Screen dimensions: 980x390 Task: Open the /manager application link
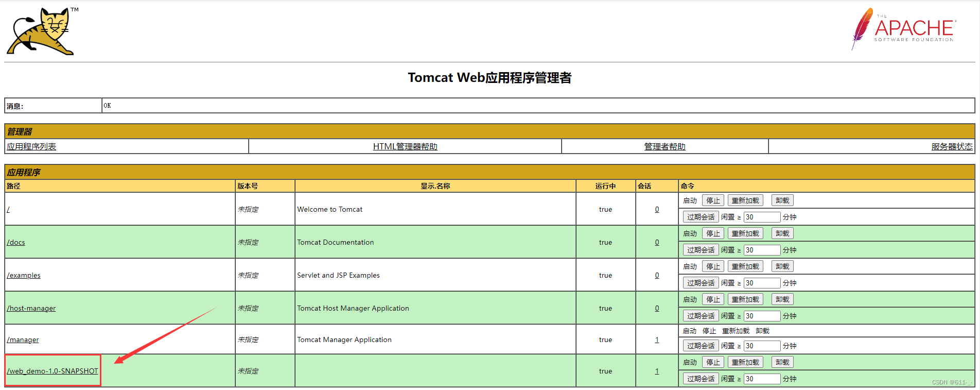tap(23, 340)
